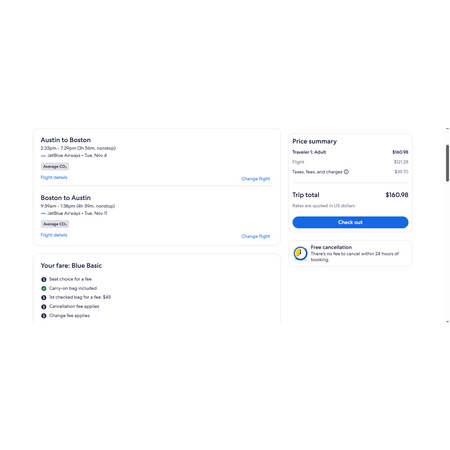
Task: Click the blue Check out button
Action: tap(350, 222)
